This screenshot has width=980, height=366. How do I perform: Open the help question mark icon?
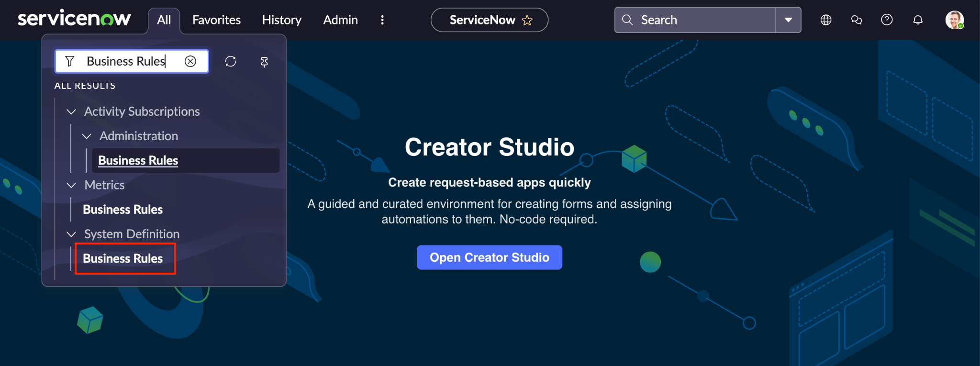(x=887, y=20)
